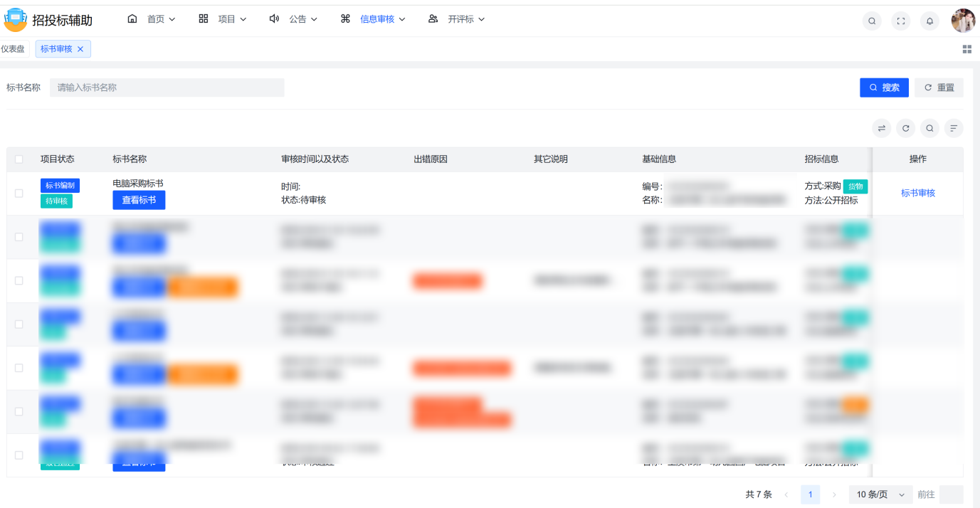Image resolution: width=980 pixels, height=508 pixels.
Task: Click inside the 标书名称 search input field
Action: (167, 87)
